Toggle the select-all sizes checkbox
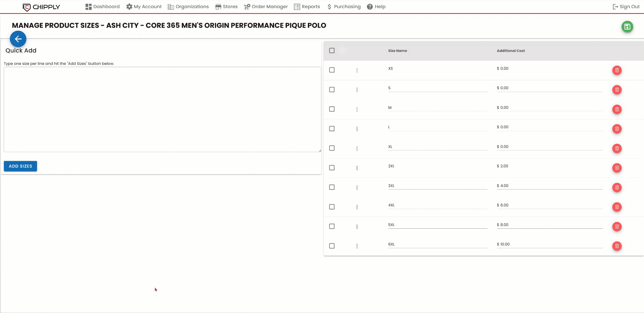This screenshot has height=313, width=644. click(332, 51)
